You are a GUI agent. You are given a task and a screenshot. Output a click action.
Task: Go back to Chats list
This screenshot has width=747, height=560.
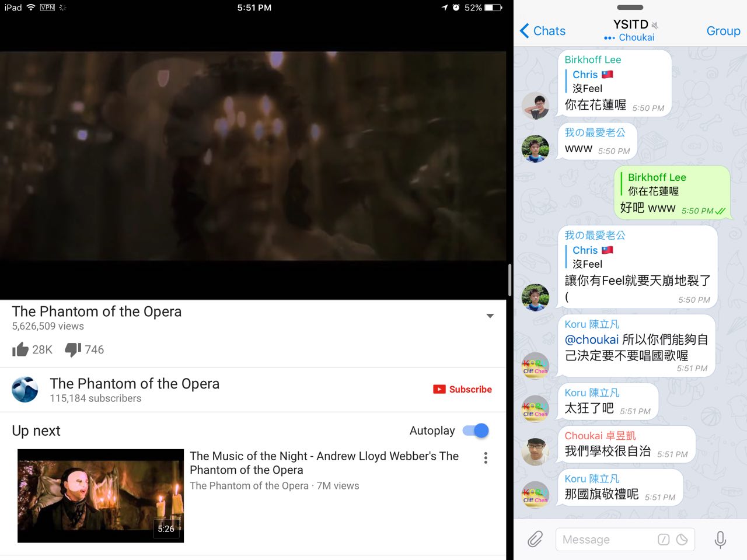(543, 31)
